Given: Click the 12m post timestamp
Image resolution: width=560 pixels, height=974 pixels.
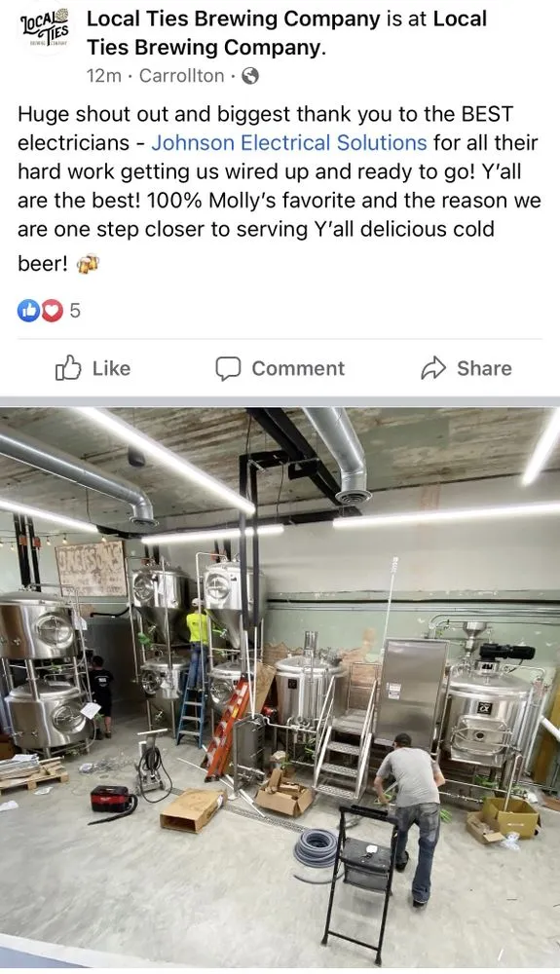Looking at the screenshot, I should click(x=103, y=76).
